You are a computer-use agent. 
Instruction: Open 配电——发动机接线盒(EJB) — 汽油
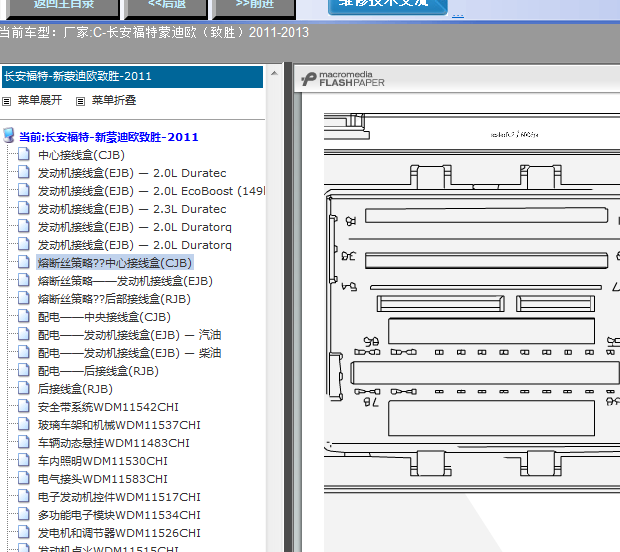tap(129, 335)
